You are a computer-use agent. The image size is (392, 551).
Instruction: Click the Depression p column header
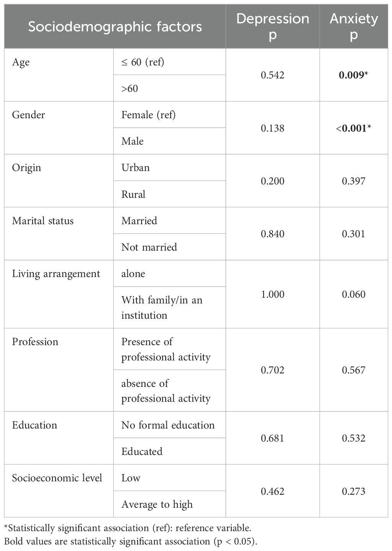273,26
